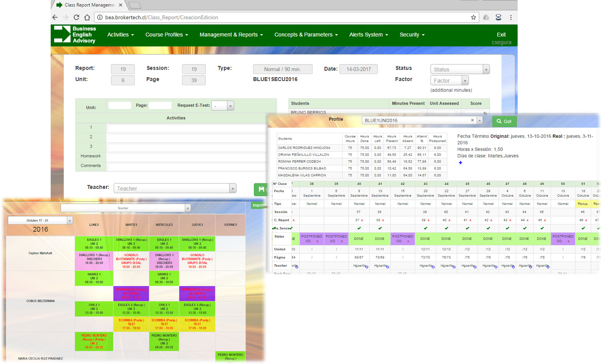
Task: Click the browser home icon
Action: [87, 17]
